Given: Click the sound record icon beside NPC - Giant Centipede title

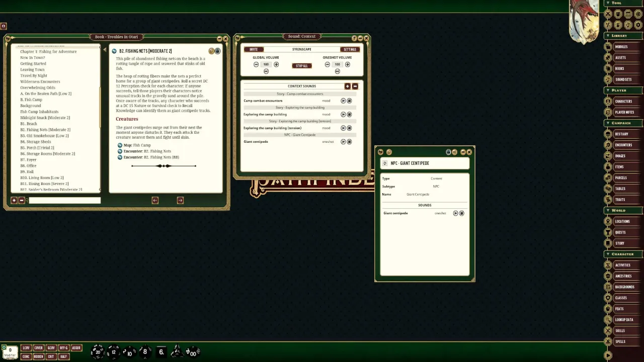Looking at the screenshot, I should 385,163.
